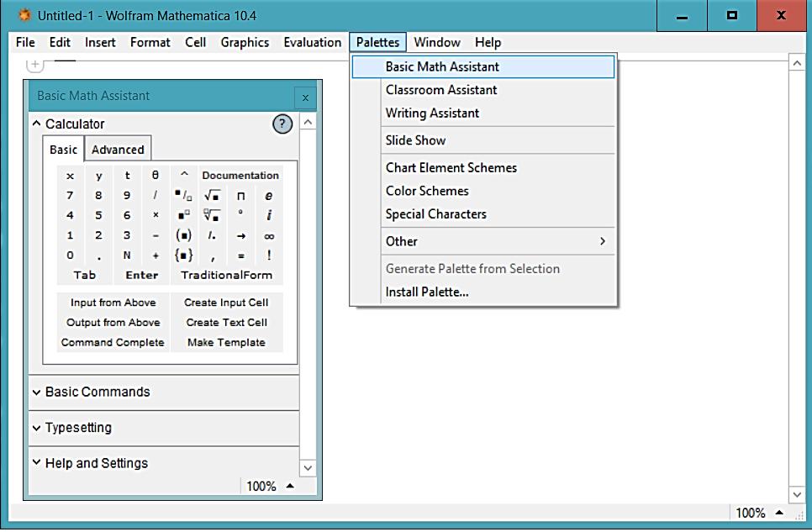
Task: Click the variable x calculator key
Action: pyautogui.click(x=70, y=175)
